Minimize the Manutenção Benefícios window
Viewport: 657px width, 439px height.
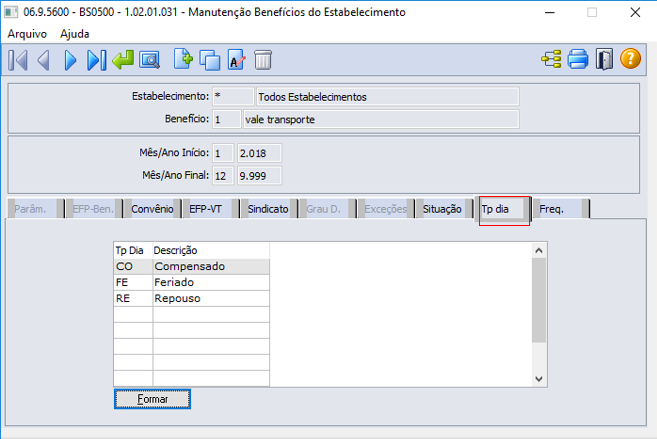tap(550, 13)
